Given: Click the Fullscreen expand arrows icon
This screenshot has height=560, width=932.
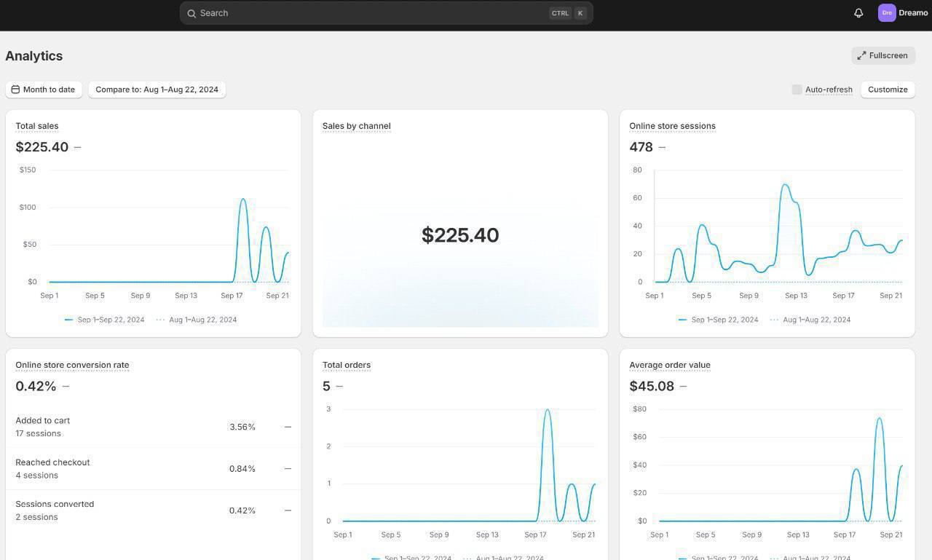Looking at the screenshot, I should point(861,55).
